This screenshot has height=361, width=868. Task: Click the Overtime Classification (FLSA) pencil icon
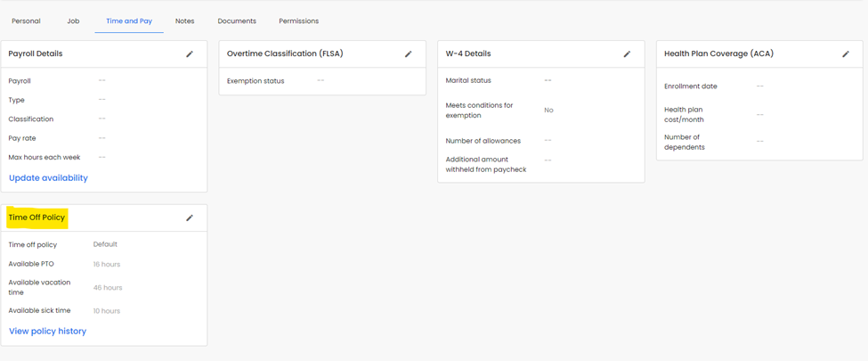pyautogui.click(x=409, y=54)
